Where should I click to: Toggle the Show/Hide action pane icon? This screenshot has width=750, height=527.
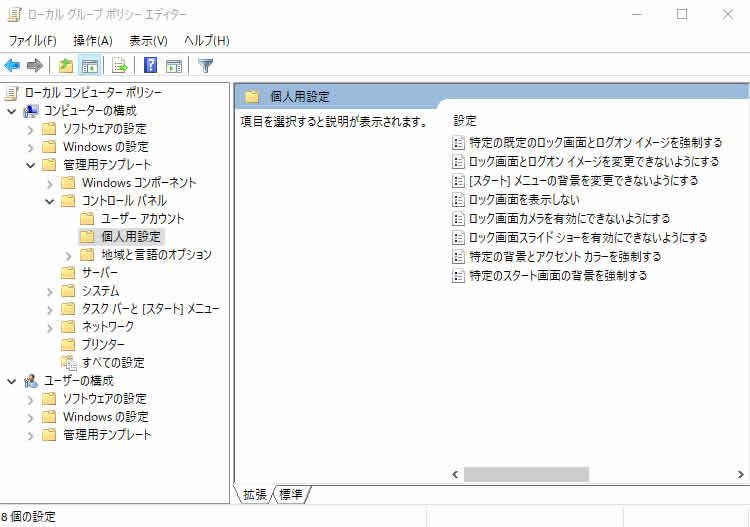pos(174,66)
